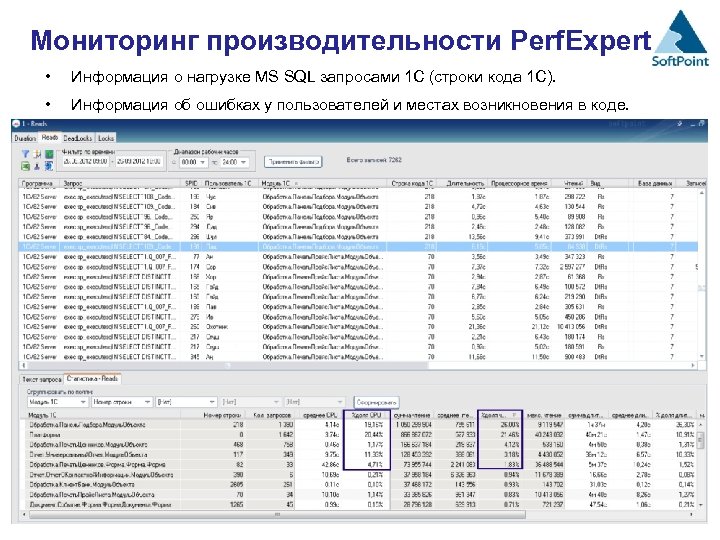The image size is (720, 540).
Task: Sort by Процессорное время column header
Action: point(519,184)
